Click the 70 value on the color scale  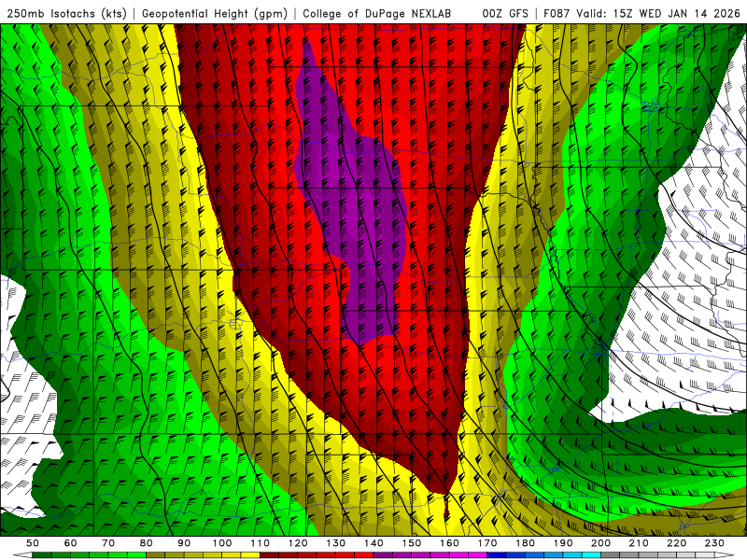[108, 543]
